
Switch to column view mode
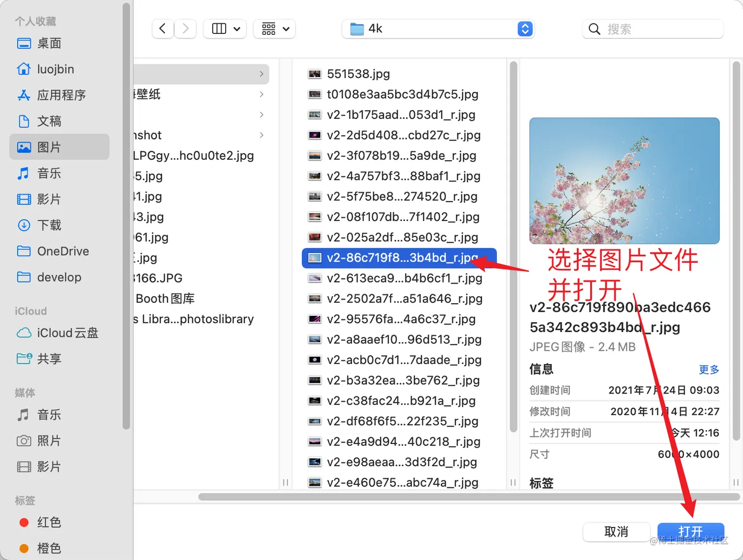coord(218,28)
